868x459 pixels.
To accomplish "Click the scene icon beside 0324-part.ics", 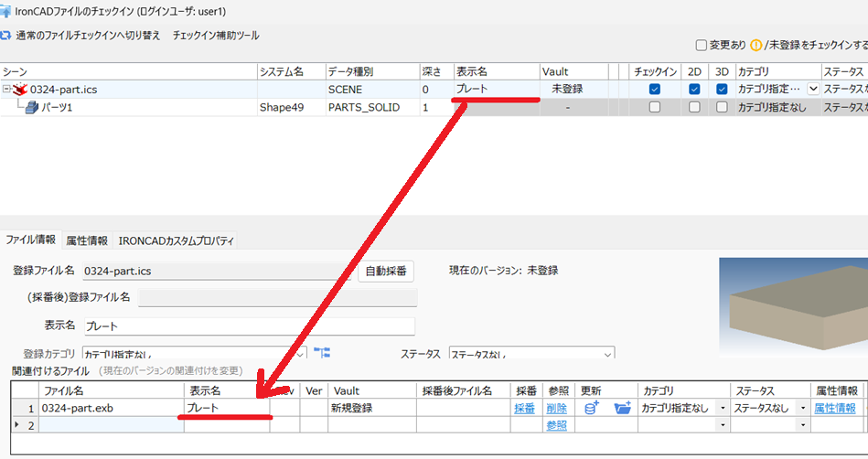I will (20, 89).
